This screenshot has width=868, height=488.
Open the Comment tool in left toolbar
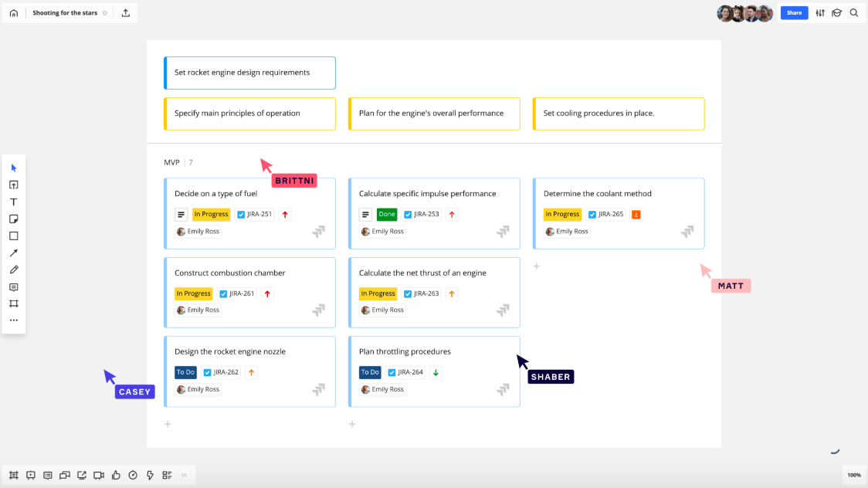[13, 287]
